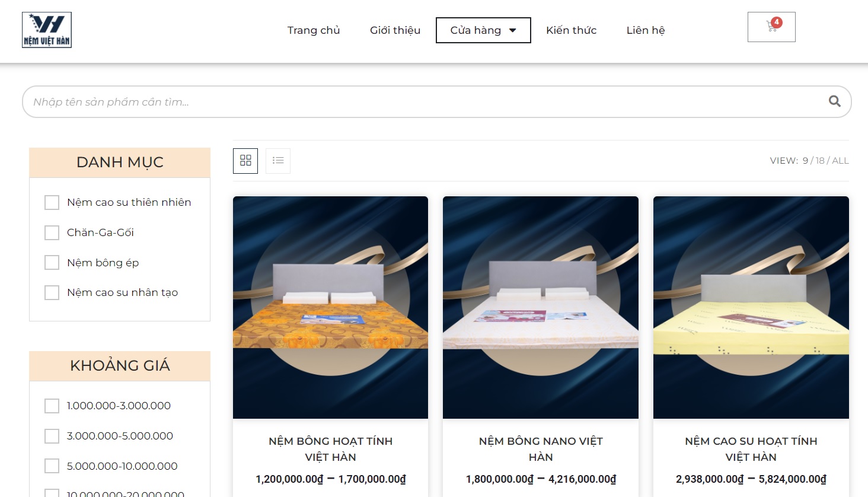Click the KHOẢNG GIÁ header
The image size is (868, 497).
pos(120,366)
